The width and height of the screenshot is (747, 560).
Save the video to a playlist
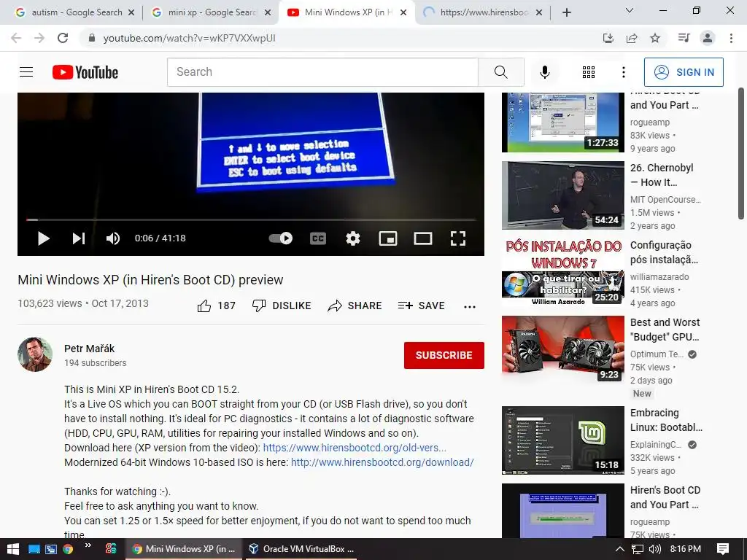(x=422, y=306)
